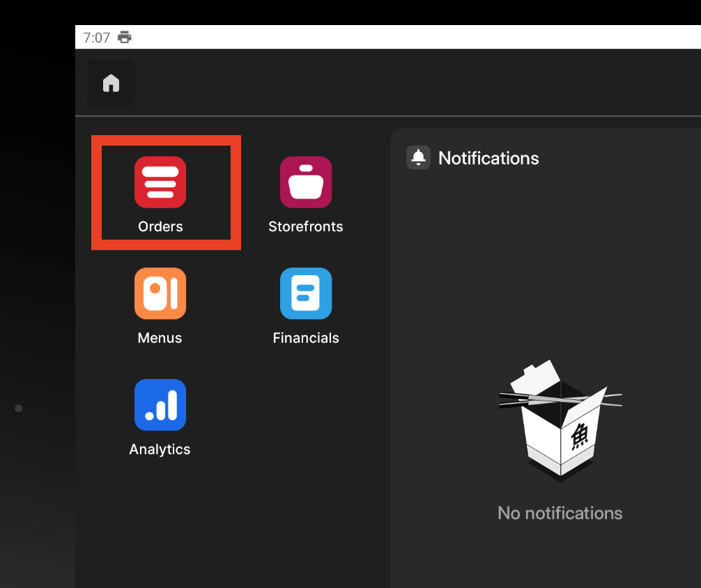Select the "Financials" text label
The height and width of the screenshot is (588, 701).
pyautogui.click(x=306, y=338)
